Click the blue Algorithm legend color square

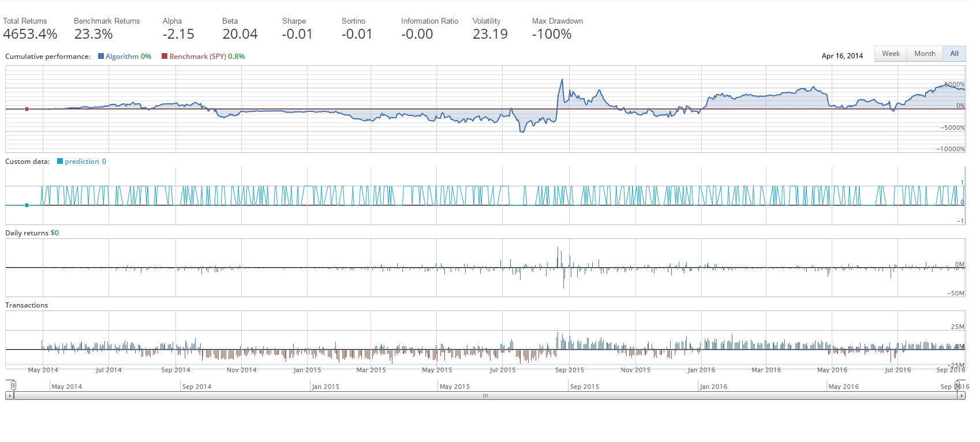click(x=101, y=57)
